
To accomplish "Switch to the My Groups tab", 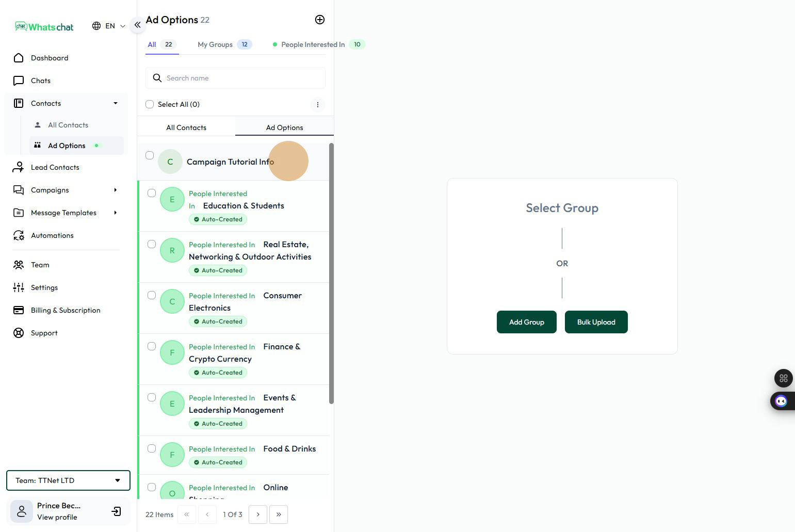I will click(215, 44).
